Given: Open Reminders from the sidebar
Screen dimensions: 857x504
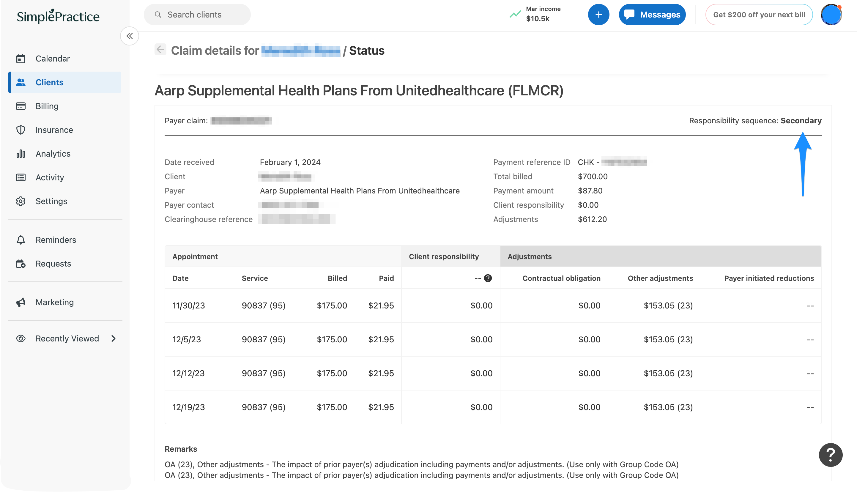Looking at the screenshot, I should coord(56,240).
